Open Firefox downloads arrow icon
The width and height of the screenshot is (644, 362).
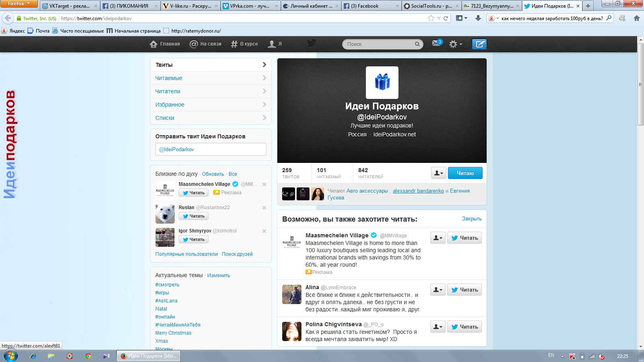pyautogui.click(x=478, y=18)
